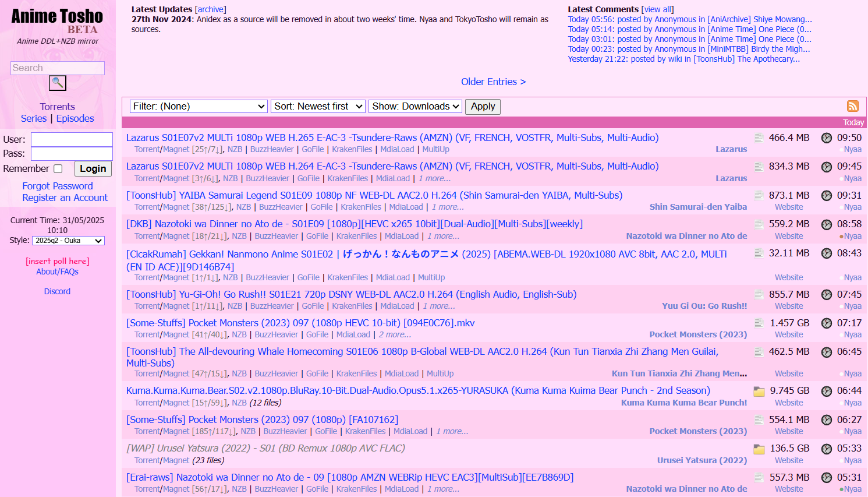Viewport: 868px width, 497px height.
Task: Click file icon beside 32.11 MB Gekkan entry
Action: pyautogui.click(x=759, y=253)
